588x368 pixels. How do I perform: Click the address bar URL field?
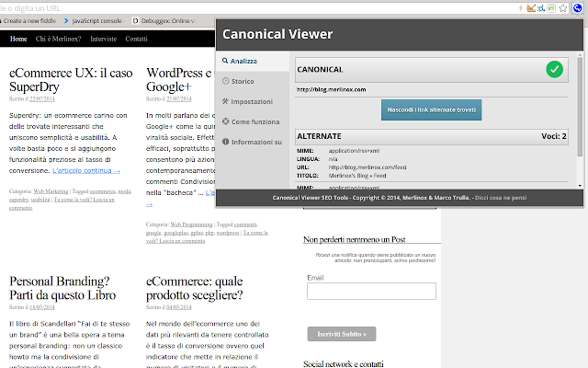(x=259, y=8)
